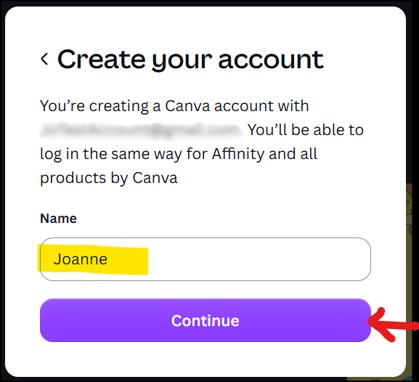Select the blurred email address text
The image size is (419, 382).
click(141, 130)
